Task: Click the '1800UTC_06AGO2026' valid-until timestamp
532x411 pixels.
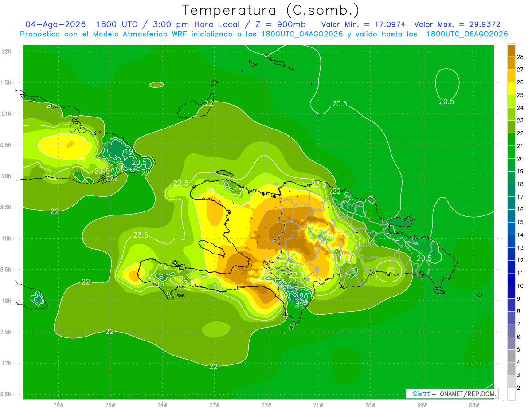Action: coord(467,34)
